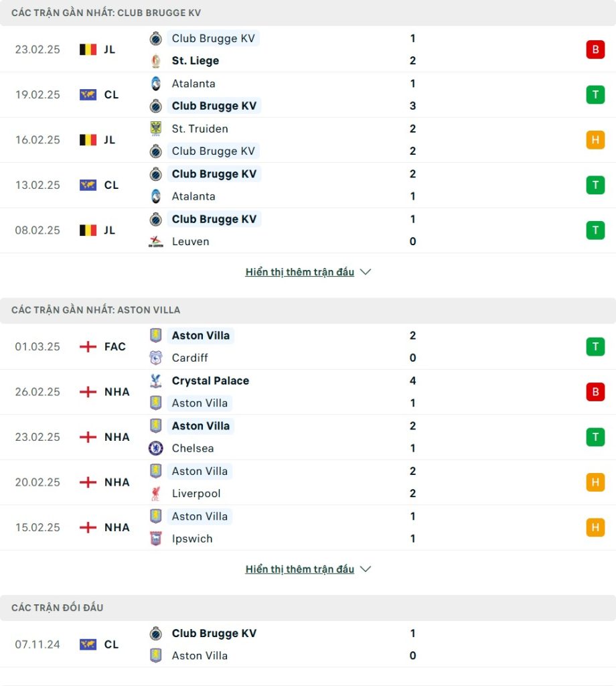Screen dimensions: 616x686
Task: Click the green T badge for Cardiff match
Action: click(595, 346)
